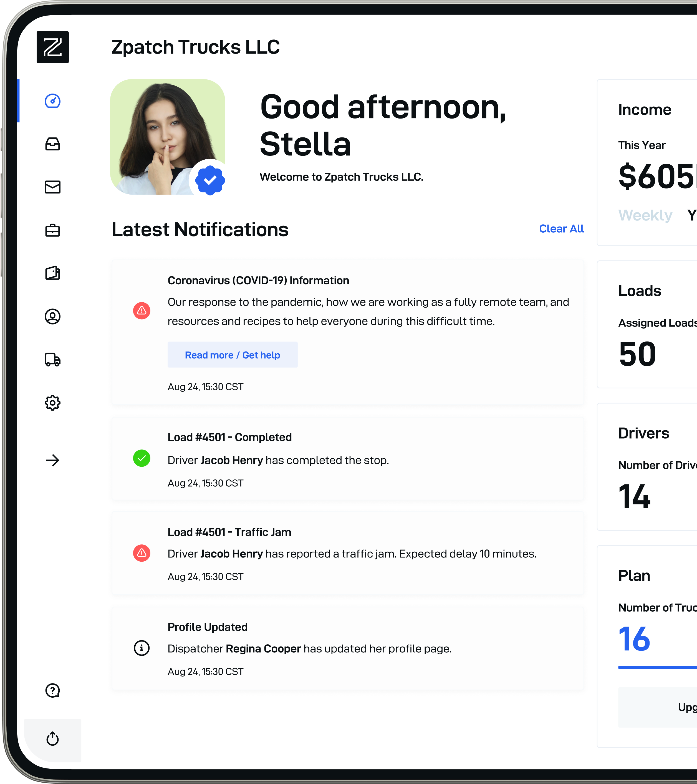Open the Profile Updated notification info icon
This screenshot has width=697, height=784.
142,648
